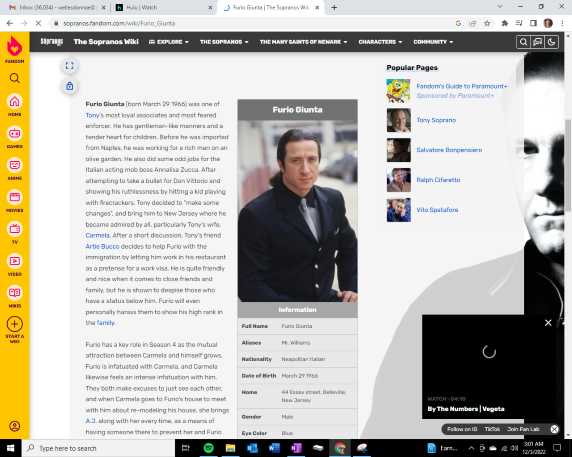
Task: Click the TikTok button
Action: [492, 429]
